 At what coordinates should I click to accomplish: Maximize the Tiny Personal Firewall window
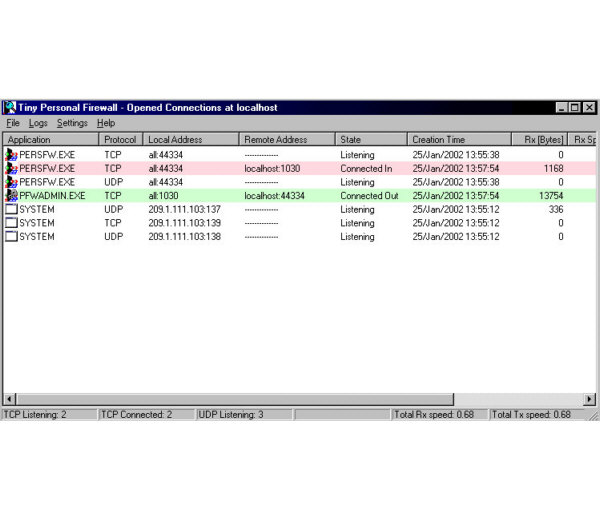point(575,108)
